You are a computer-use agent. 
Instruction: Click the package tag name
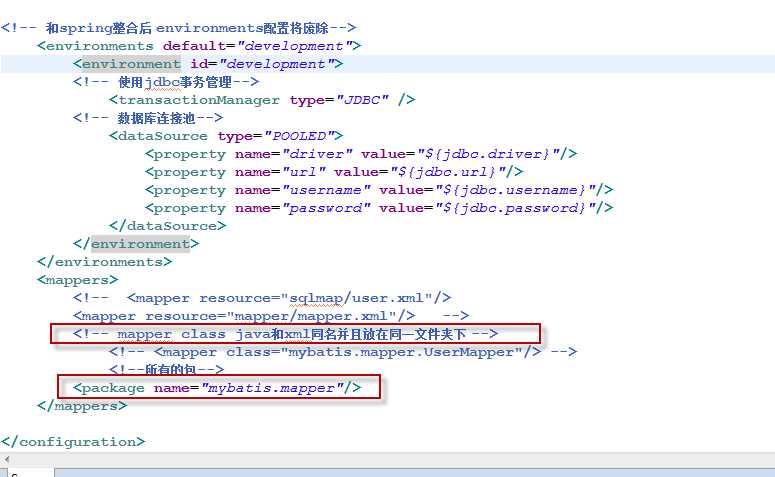pos(113,388)
